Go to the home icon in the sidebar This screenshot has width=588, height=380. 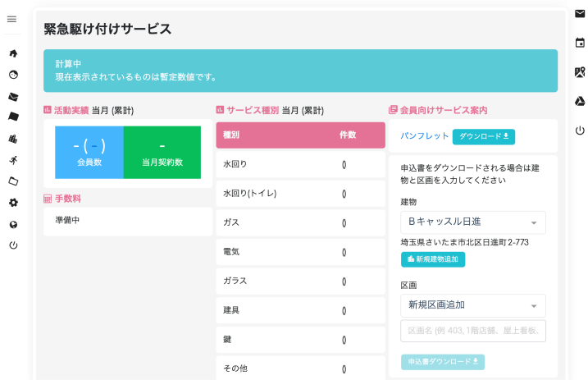13,54
